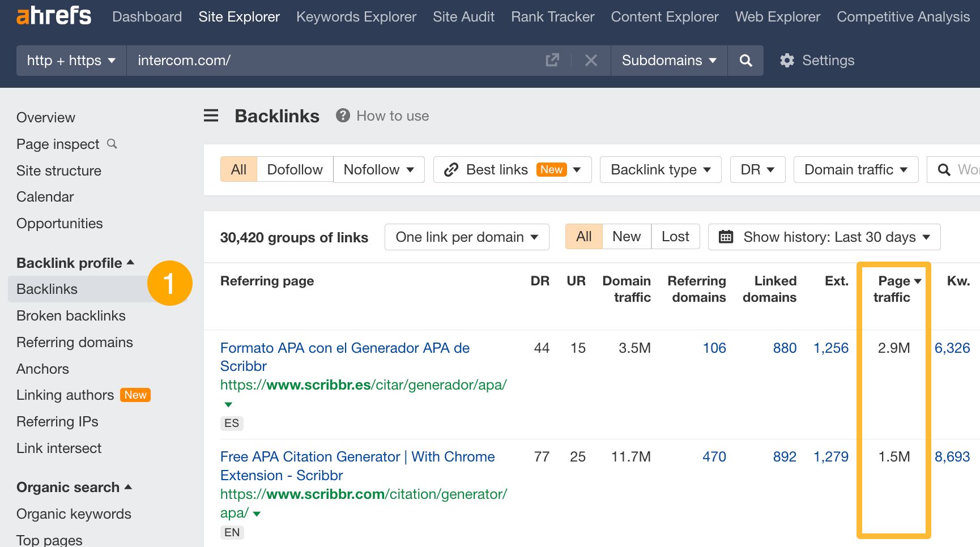Screen dimensions: 980x547
Task: Open intercom.com via the external link icon
Action: click(x=552, y=59)
